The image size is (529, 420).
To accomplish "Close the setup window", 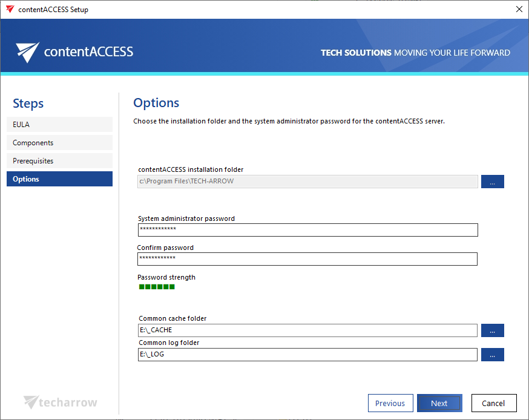I will [519, 9].
